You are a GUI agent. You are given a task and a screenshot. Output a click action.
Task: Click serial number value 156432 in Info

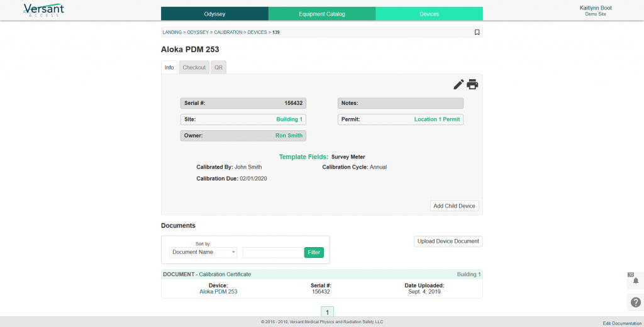[x=294, y=103]
